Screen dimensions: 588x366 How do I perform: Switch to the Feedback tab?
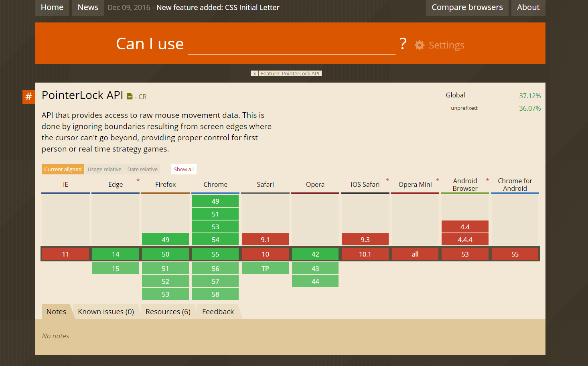point(218,311)
